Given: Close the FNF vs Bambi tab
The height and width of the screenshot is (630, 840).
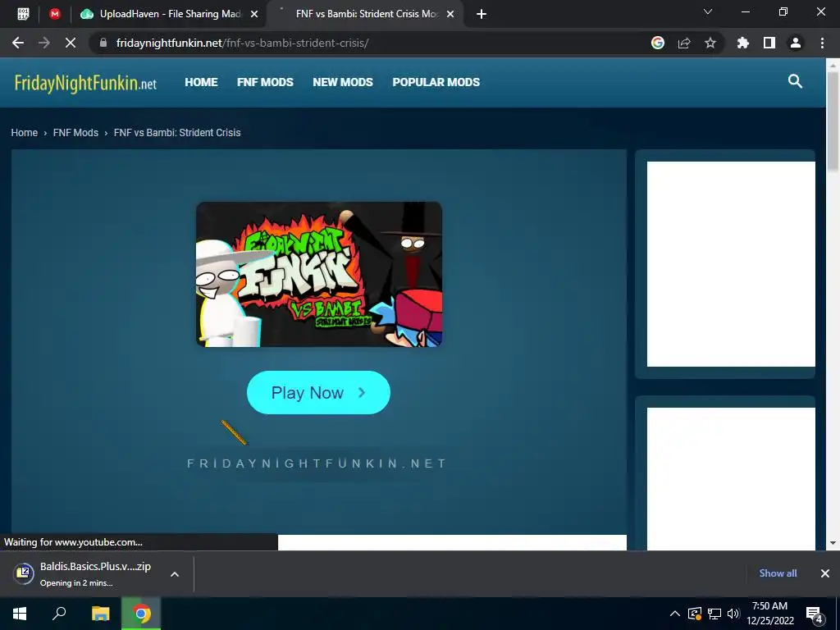Looking at the screenshot, I should [450, 14].
